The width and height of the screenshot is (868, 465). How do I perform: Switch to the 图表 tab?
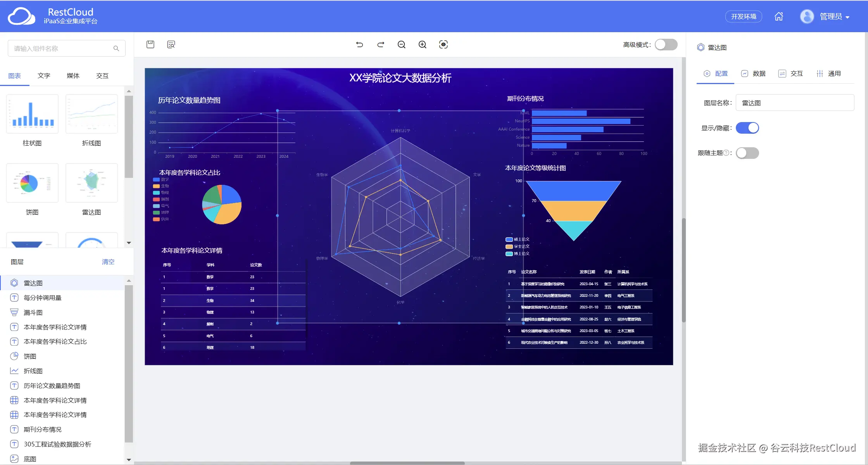click(x=15, y=76)
